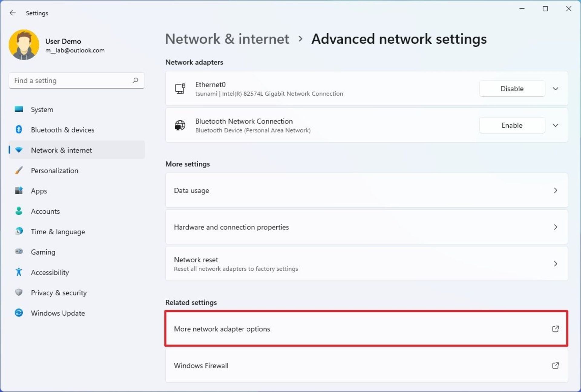Open the Data usage settings
This screenshot has width=581, height=392.
tap(366, 190)
